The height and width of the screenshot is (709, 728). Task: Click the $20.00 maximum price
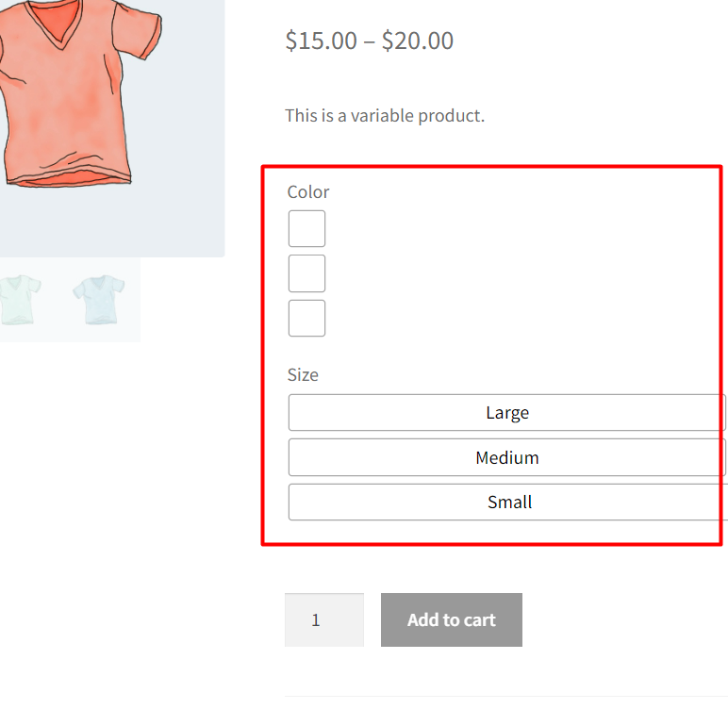click(418, 41)
